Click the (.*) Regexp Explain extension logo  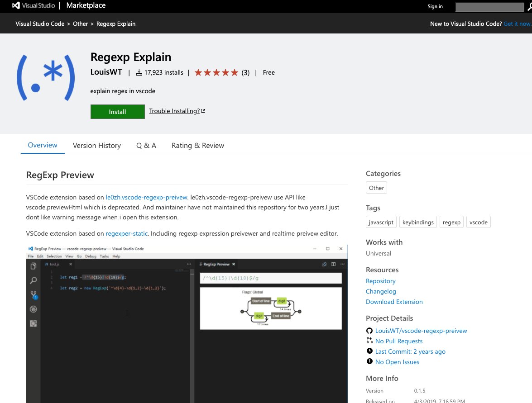[x=45, y=77]
